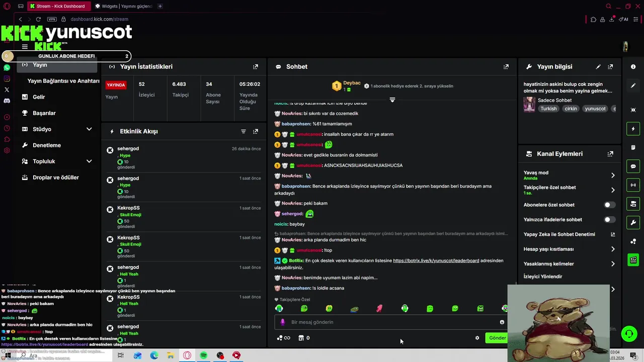The width and height of the screenshot is (644, 362).
Task: Click the Deybac leaderboard entry
Action: (x=347, y=86)
